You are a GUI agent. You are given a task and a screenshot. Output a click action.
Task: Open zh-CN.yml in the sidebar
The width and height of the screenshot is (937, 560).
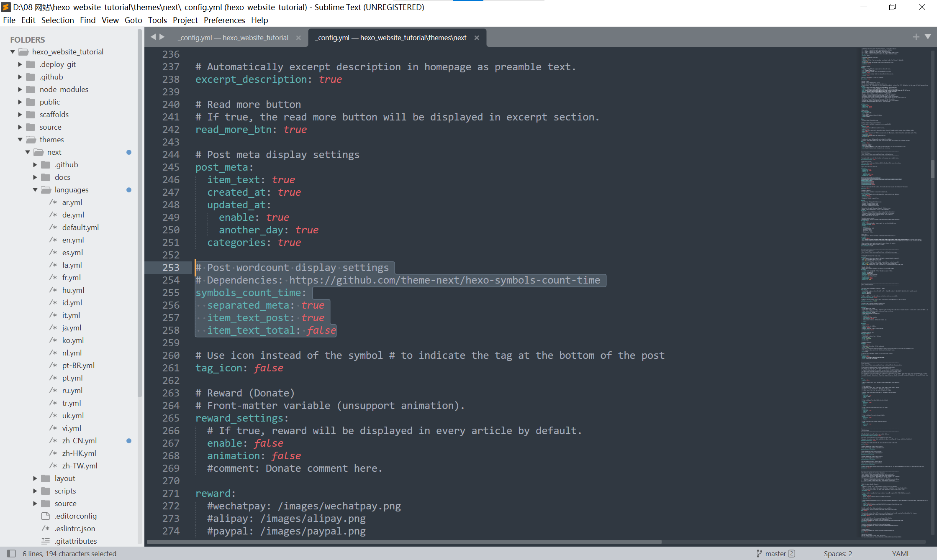(79, 440)
